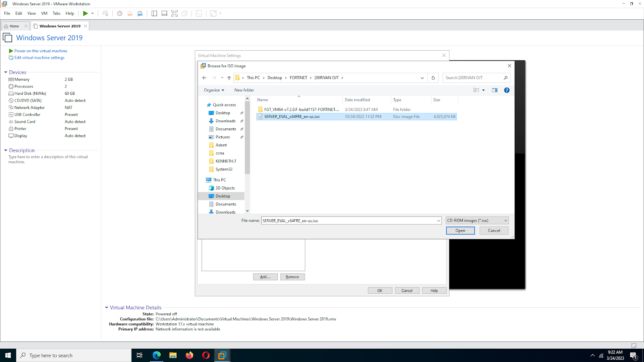644x362 pixels.
Task: Toggle the thumbnail bar view icon
Action: pyautogui.click(x=164, y=13)
